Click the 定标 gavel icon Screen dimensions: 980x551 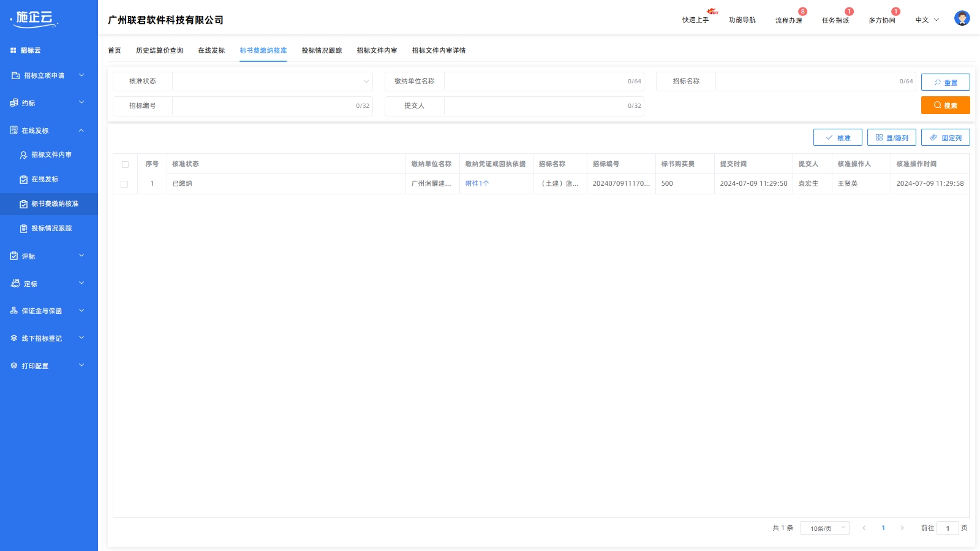[x=15, y=284]
